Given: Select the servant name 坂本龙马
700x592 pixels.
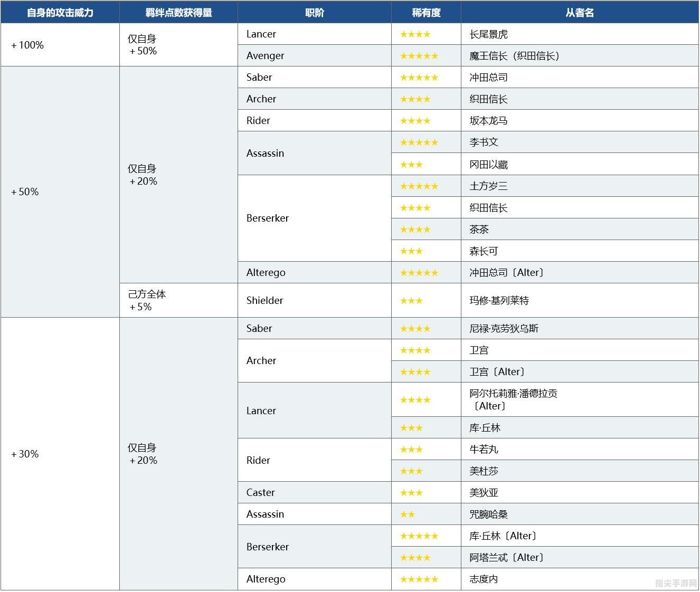Looking at the screenshot, I should pyautogui.click(x=488, y=121).
